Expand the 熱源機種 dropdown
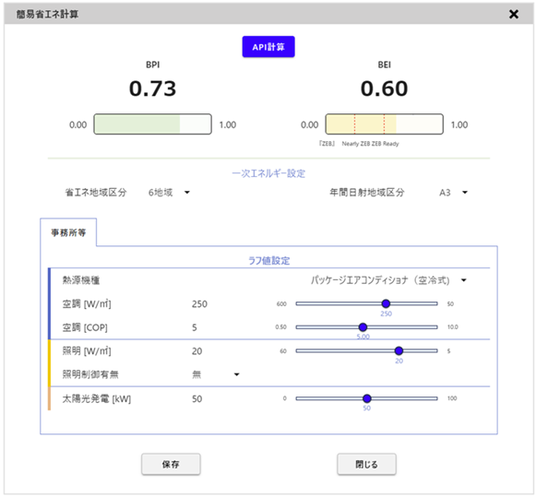 tap(389, 280)
